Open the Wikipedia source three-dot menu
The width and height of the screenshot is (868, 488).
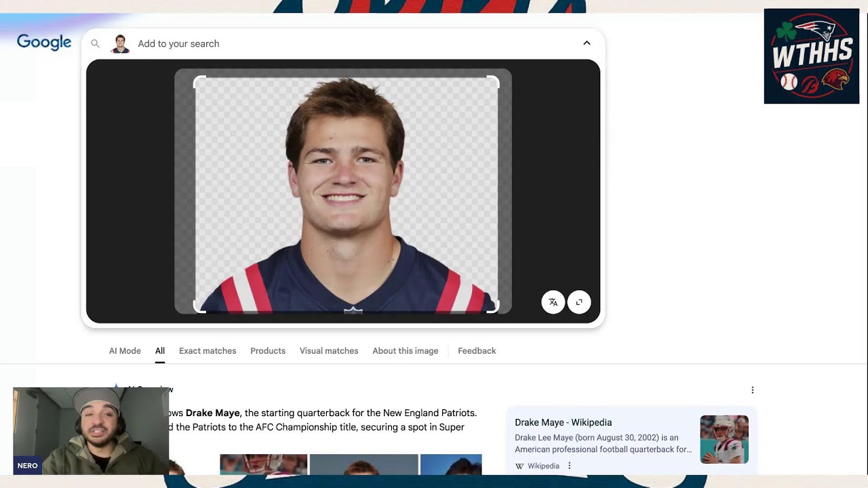570,466
